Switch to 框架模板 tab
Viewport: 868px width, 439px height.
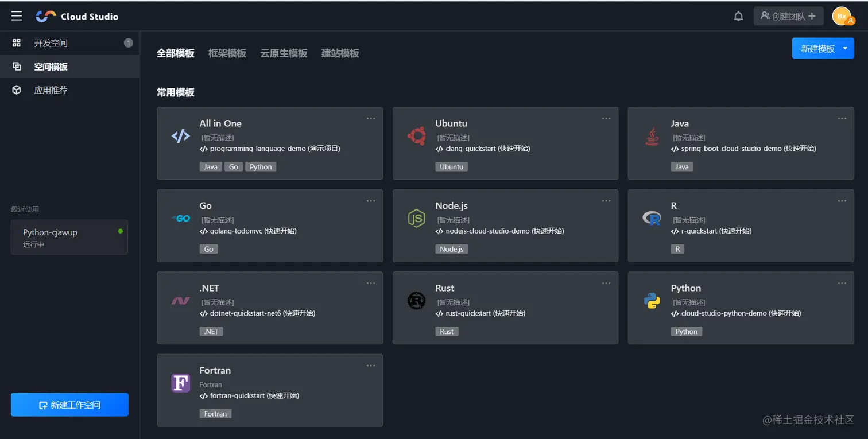[227, 53]
